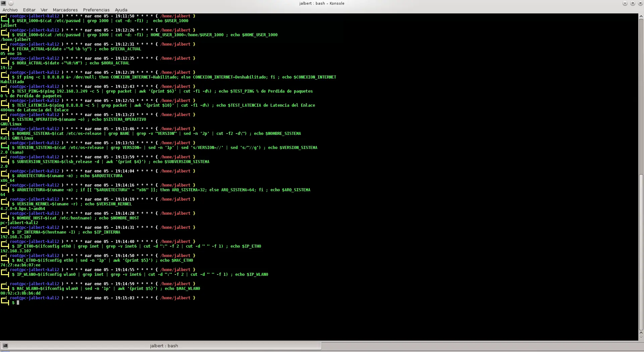Image resolution: width=644 pixels, height=352 pixels.
Task: Click the output '2.0 (sana)'
Action: (12, 152)
